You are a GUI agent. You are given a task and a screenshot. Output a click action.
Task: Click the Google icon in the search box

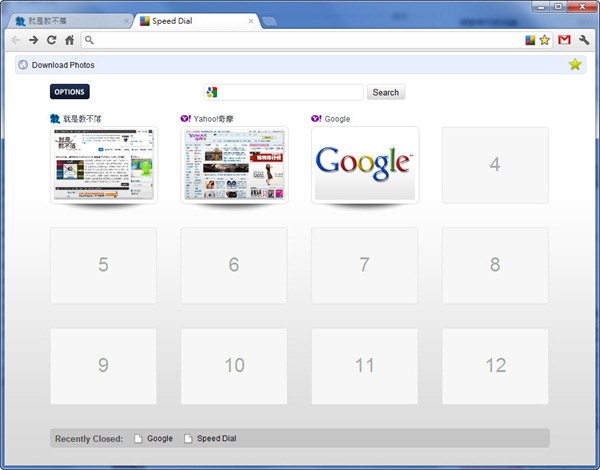click(212, 92)
